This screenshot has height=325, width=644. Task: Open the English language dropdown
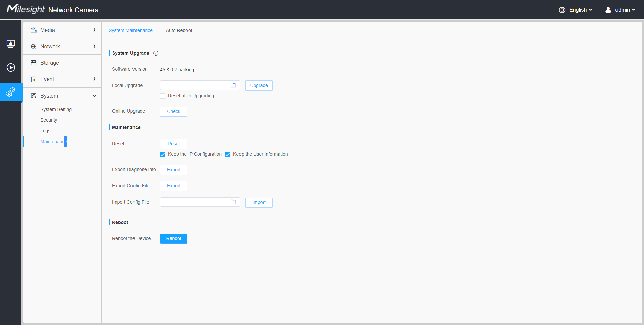(580, 10)
